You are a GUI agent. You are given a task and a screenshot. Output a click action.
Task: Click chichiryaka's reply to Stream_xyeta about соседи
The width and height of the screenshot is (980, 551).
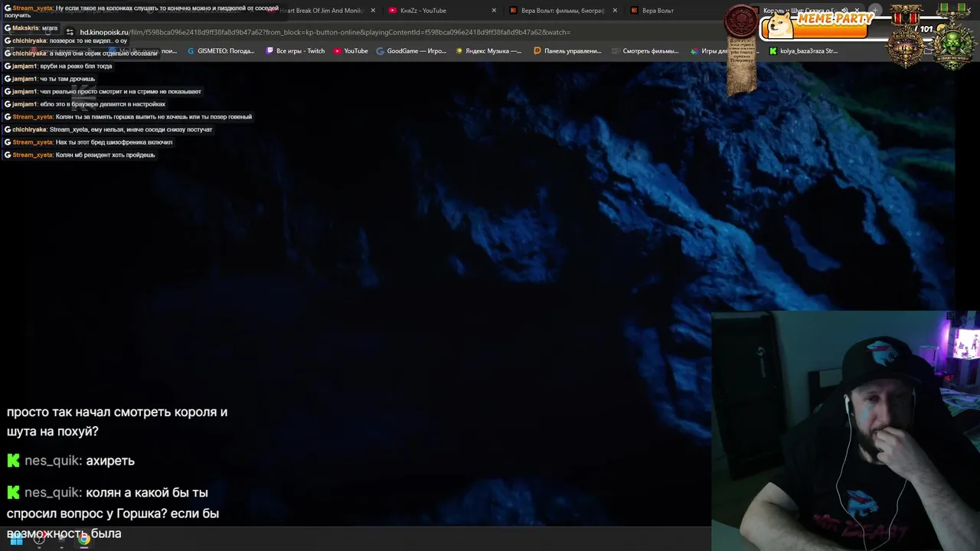tap(108, 129)
